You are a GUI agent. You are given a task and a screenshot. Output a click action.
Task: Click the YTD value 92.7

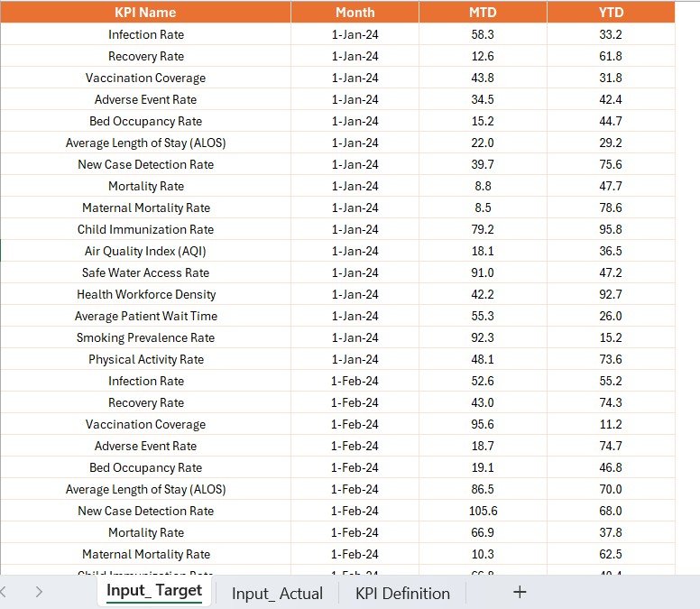coord(611,294)
